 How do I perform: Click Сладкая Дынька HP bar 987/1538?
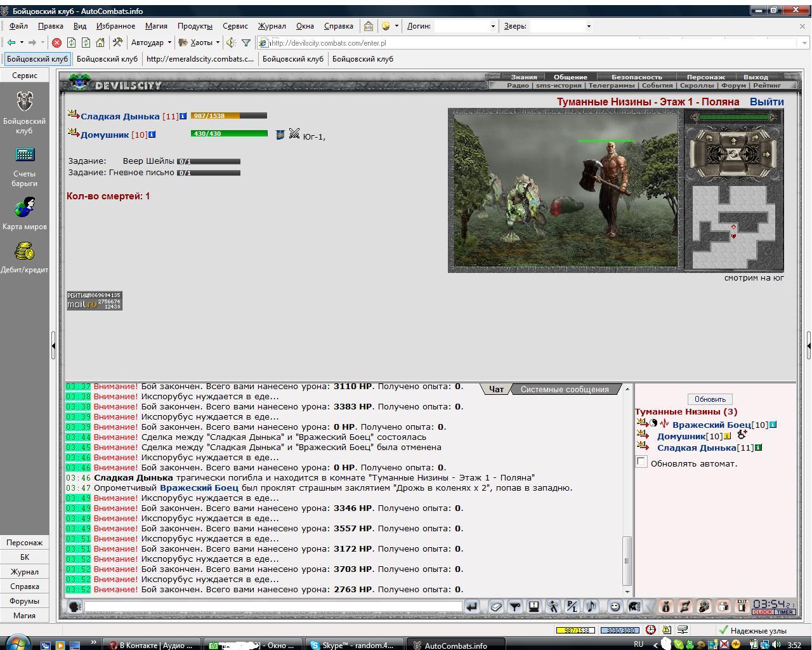click(x=229, y=116)
